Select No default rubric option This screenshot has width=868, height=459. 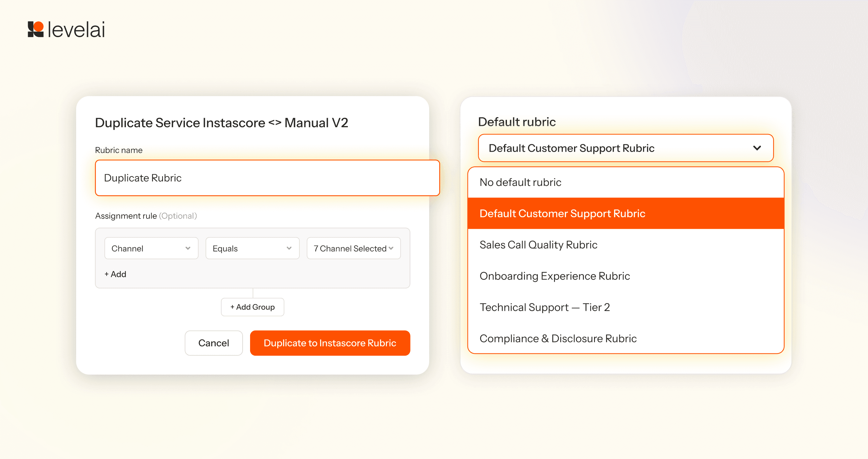point(626,182)
